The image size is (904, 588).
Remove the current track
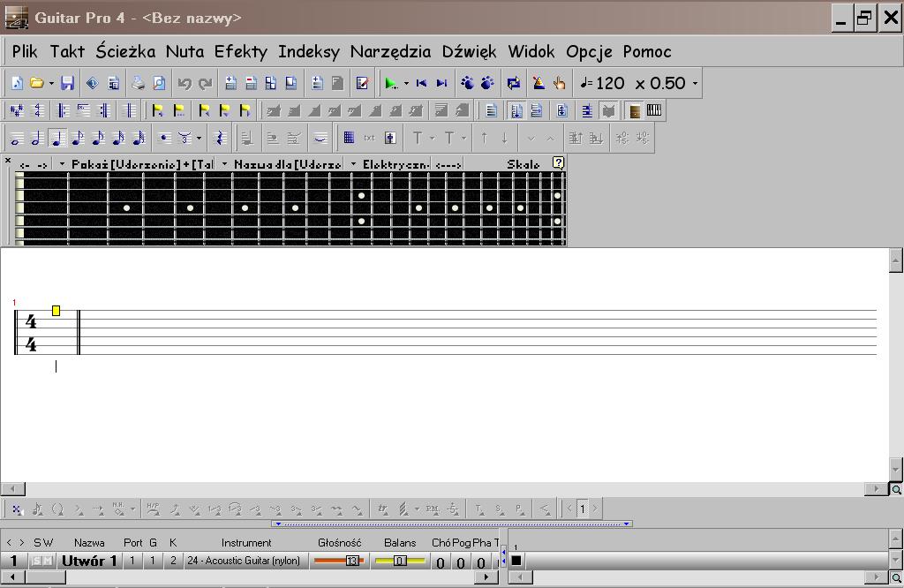(x=251, y=84)
